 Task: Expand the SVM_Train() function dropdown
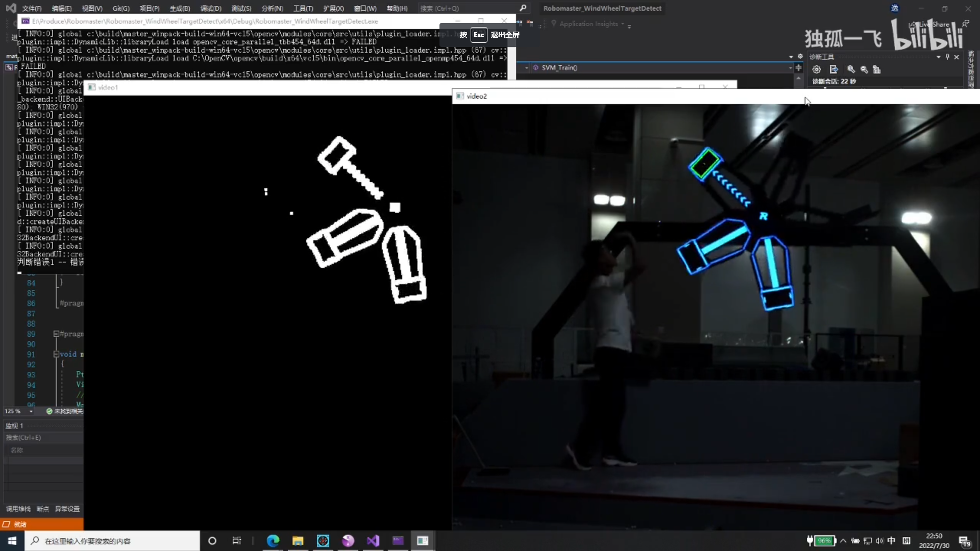(x=790, y=67)
